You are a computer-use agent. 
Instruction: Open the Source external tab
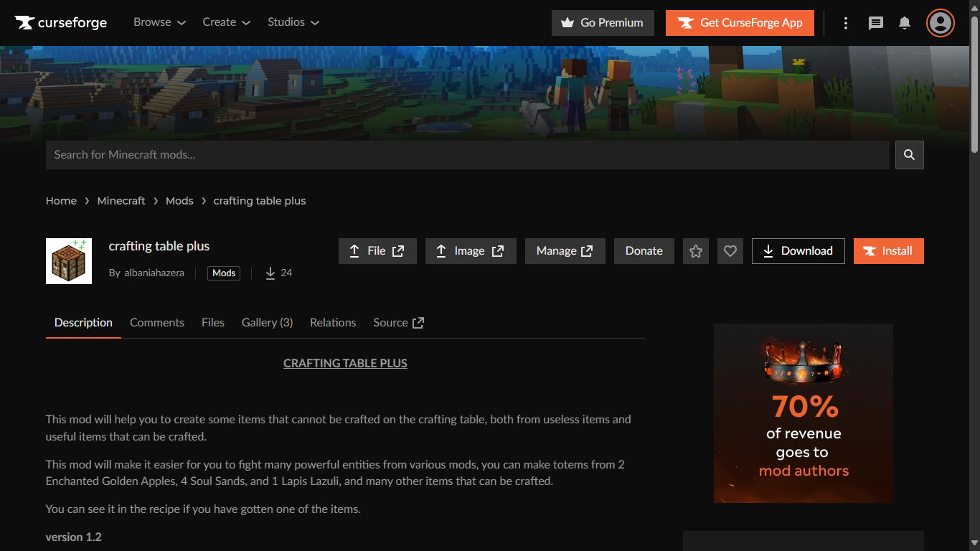pyautogui.click(x=399, y=323)
